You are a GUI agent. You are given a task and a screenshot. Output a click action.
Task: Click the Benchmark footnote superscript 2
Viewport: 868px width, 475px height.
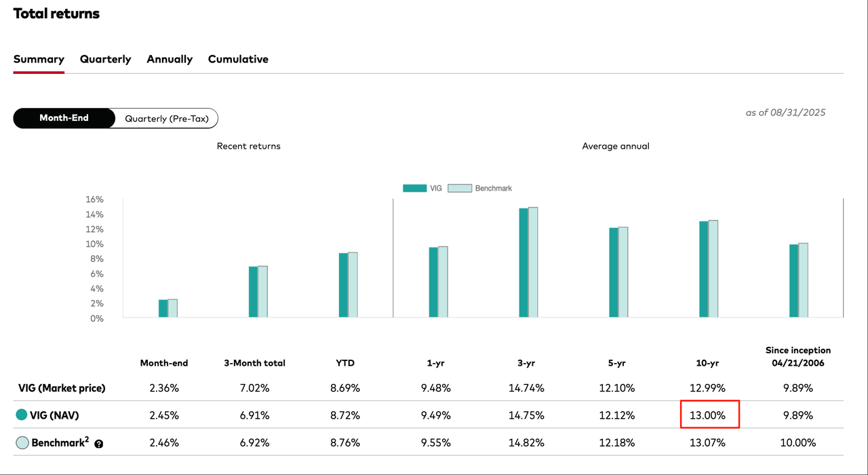point(86,440)
